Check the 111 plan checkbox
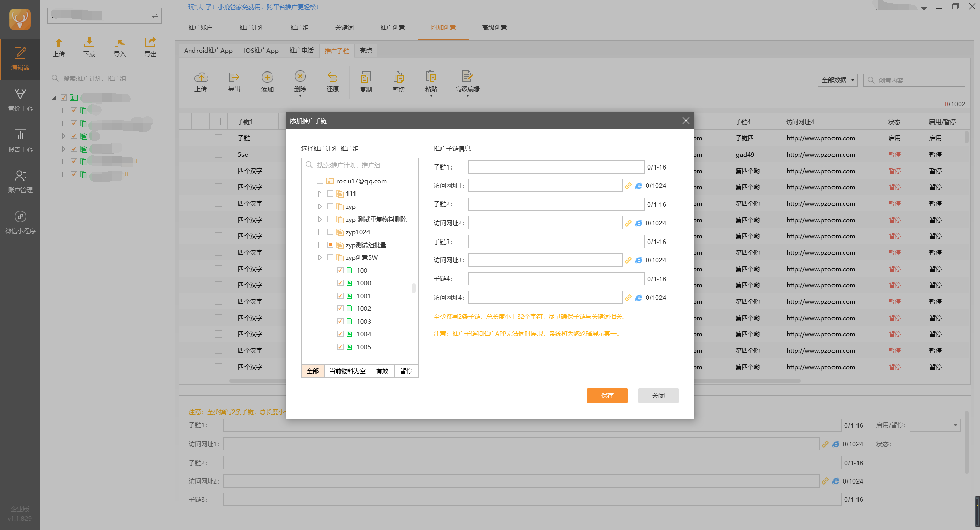 click(330, 194)
